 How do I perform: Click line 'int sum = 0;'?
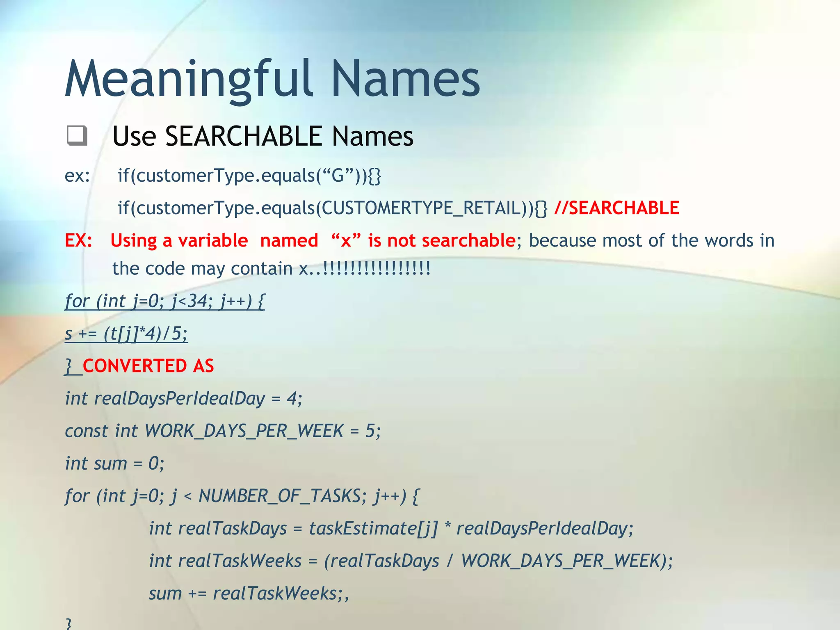click(115, 463)
